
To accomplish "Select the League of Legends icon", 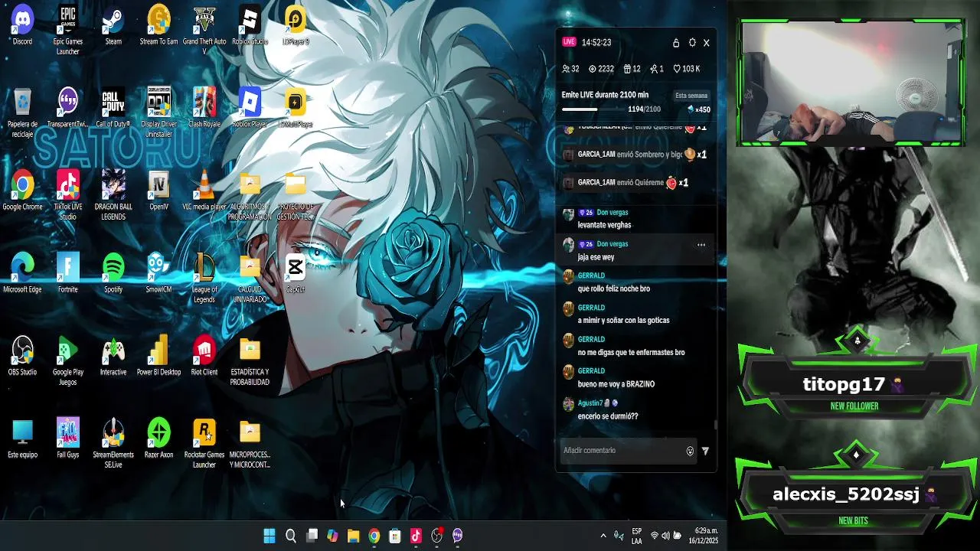I will [204, 279].
